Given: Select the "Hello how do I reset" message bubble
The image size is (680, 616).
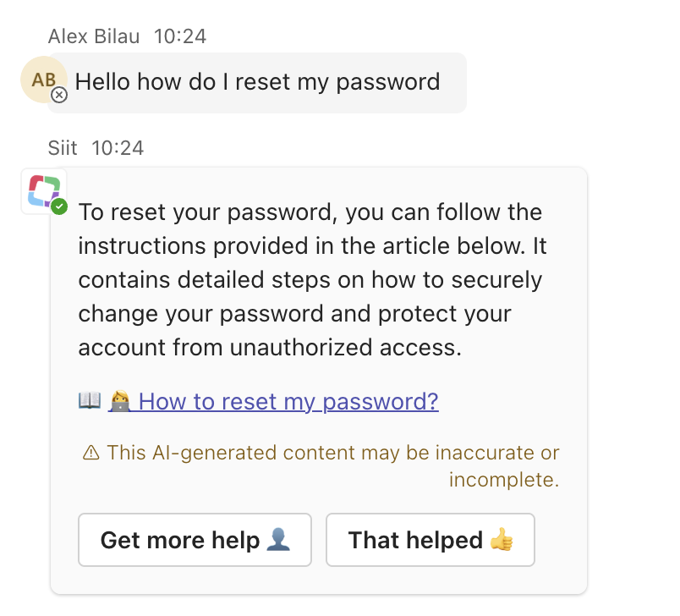Looking at the screenshot, I should (257, 82).
